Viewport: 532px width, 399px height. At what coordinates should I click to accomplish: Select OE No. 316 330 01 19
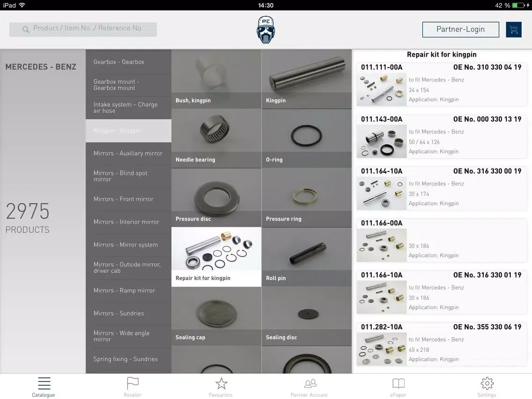click(487, 275)
